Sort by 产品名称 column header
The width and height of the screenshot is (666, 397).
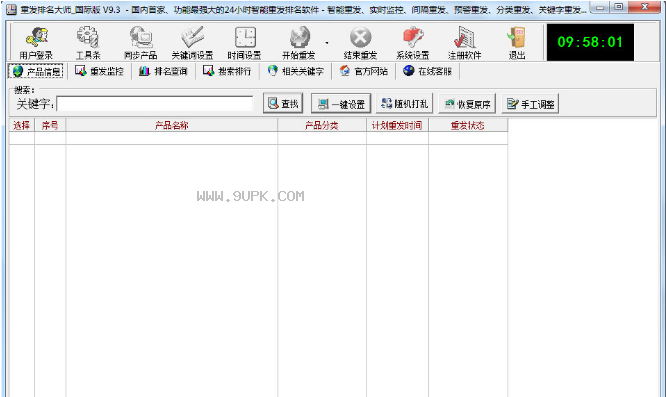pos(172,125)
